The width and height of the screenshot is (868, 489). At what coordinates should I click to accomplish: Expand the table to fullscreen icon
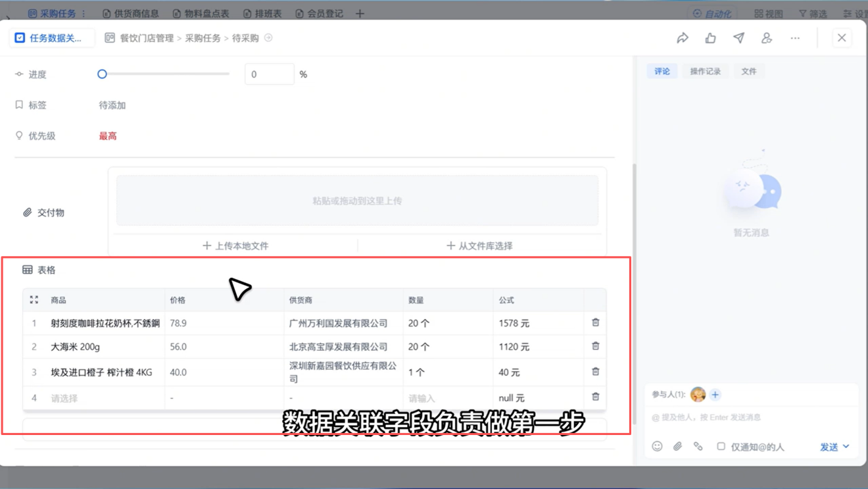[x=34, y=299]
